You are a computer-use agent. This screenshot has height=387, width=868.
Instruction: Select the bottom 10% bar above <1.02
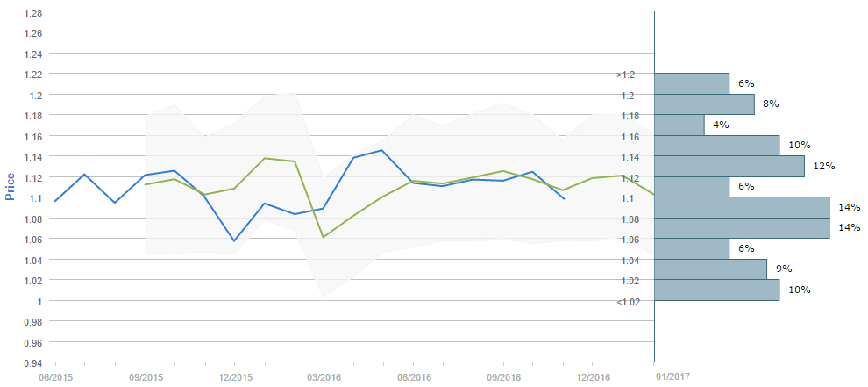717,290
